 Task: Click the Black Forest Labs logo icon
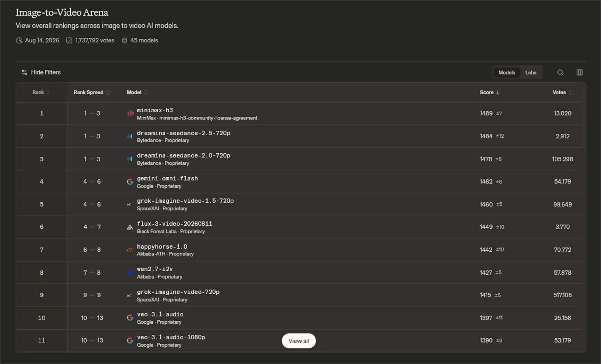click(x=130, y=227)
